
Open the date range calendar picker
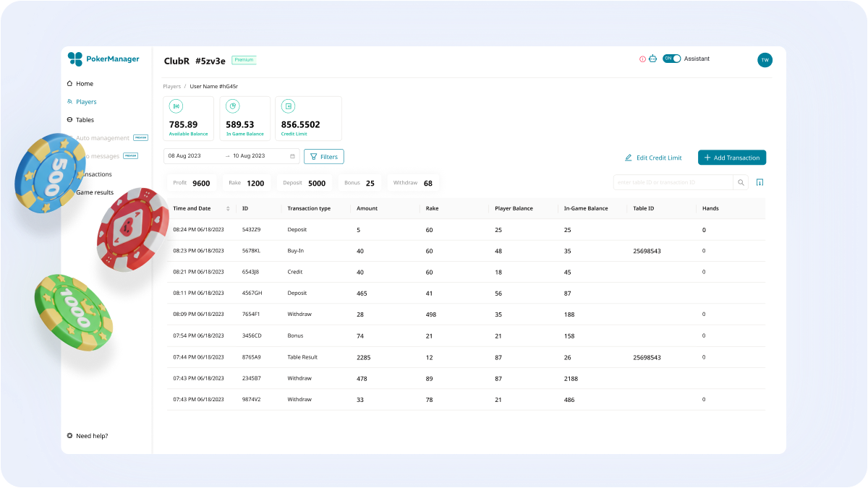(292, 156)
